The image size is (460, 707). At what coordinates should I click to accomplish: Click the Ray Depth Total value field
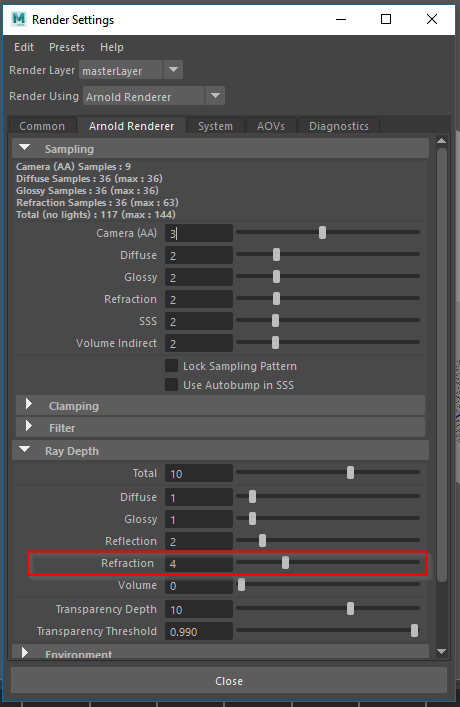coord(199,473)
